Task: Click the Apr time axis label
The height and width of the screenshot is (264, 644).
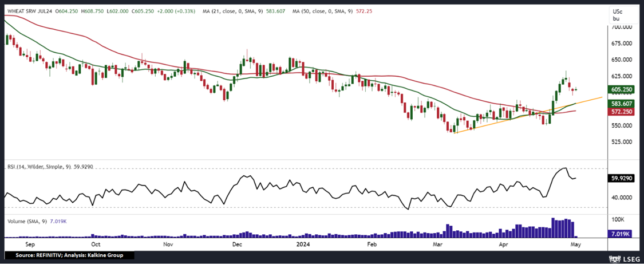Action: pyautogui.click(x=504, y=245)
